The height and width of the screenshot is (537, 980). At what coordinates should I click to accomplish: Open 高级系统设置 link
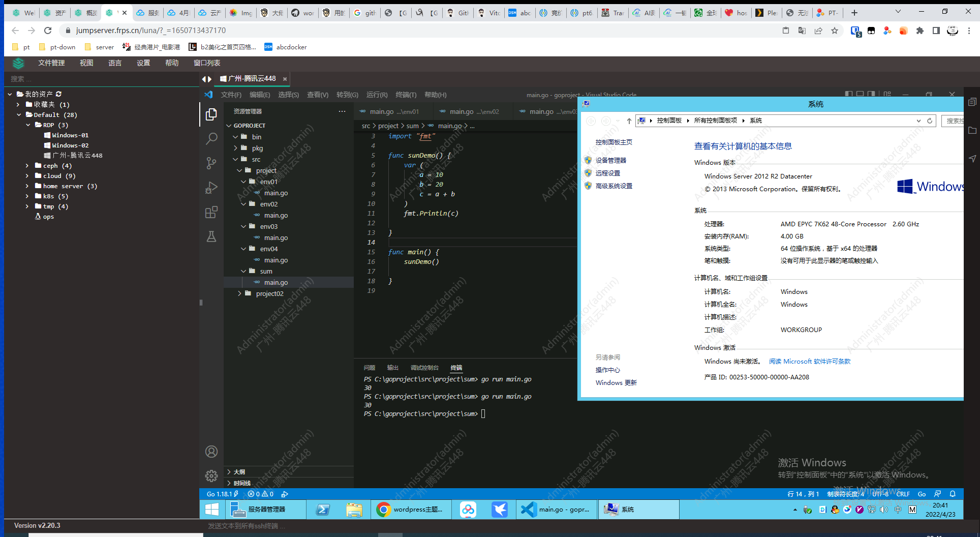click(614, 186)
